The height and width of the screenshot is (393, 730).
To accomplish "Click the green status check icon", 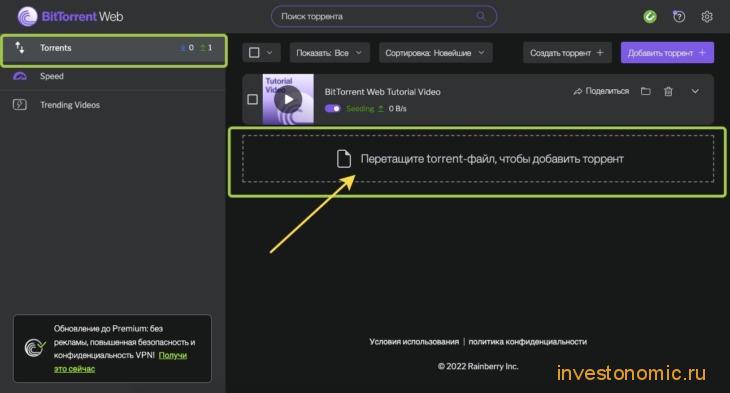I will click(x=650, y=17).
